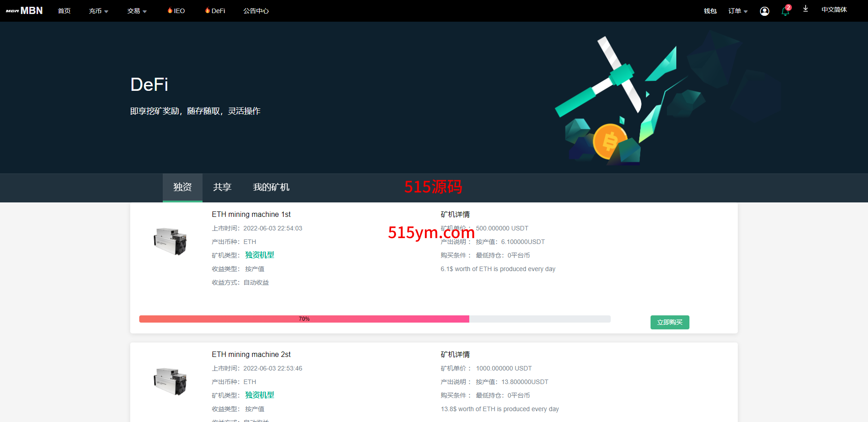Expand the 交易 trading dropdown
The height and width of the screenshot is (422, 868).
[x=137, y=11]
